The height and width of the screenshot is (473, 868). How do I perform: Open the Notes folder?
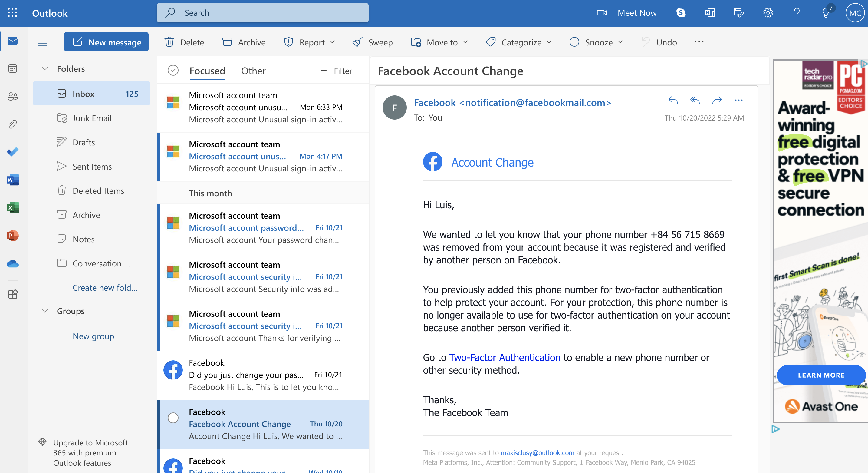click(91, 239)
